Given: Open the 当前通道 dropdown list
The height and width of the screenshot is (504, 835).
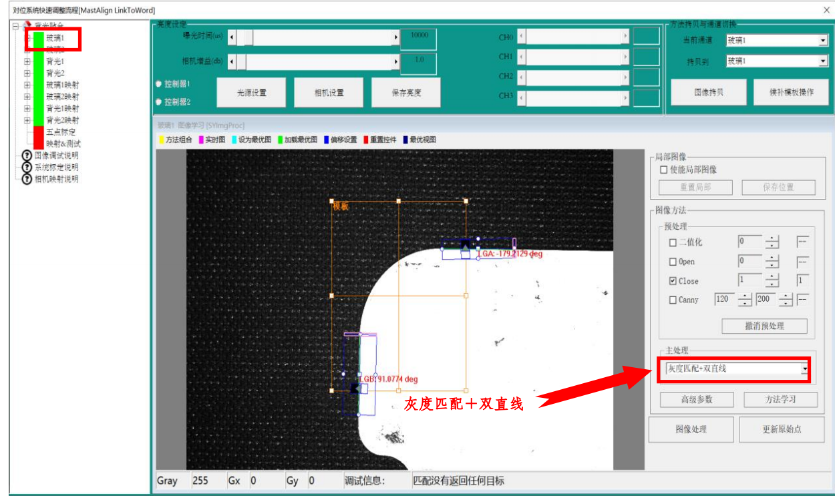Looking at the screenshot, I should (x=822, y=41).
